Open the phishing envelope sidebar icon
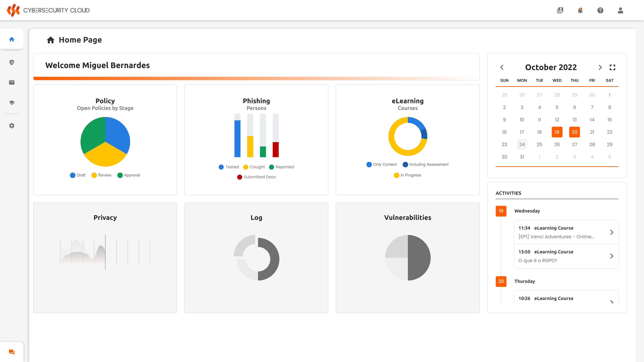 12,82
